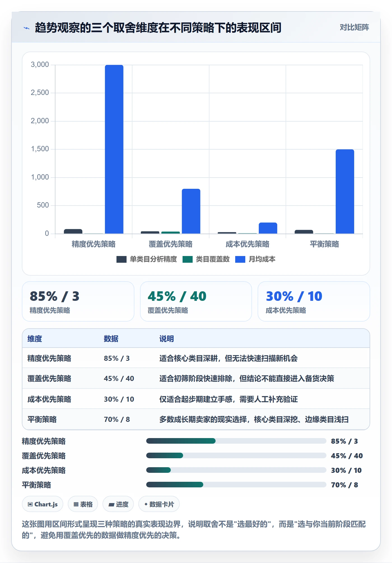Click the 3,000 y-axis tick label
The image size is (392, 563).
tap(40, 65)
